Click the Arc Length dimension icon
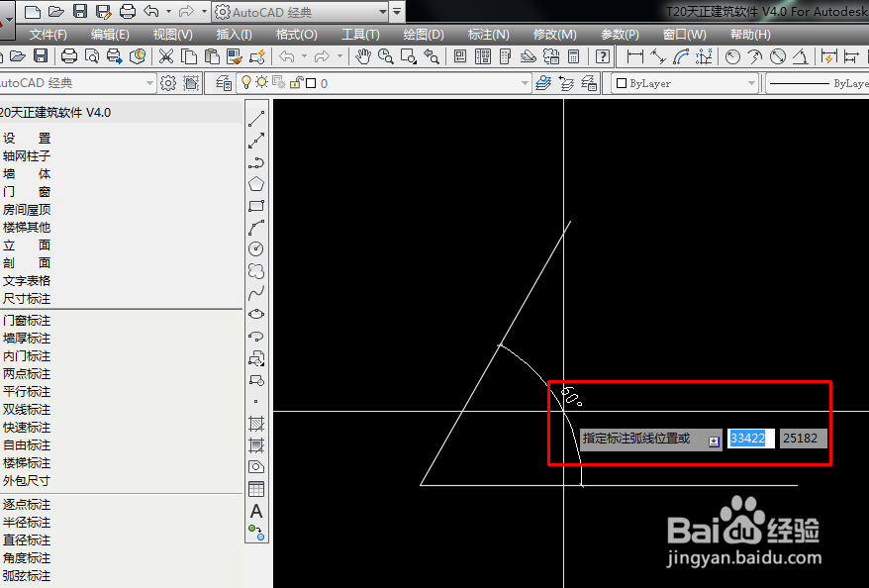Viewport: 869px width, 588px height. coord(681,56)
